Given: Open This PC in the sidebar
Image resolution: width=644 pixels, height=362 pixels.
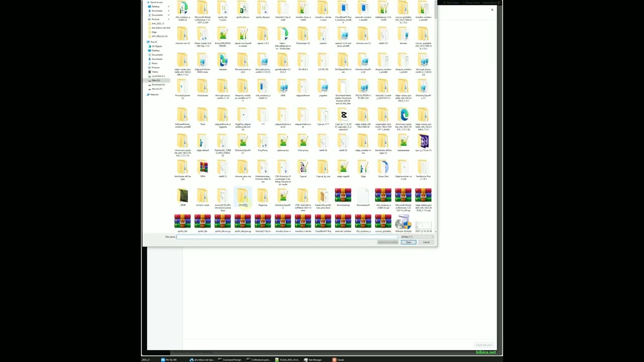Looking at the screenshot, I should tap(153, 42).
